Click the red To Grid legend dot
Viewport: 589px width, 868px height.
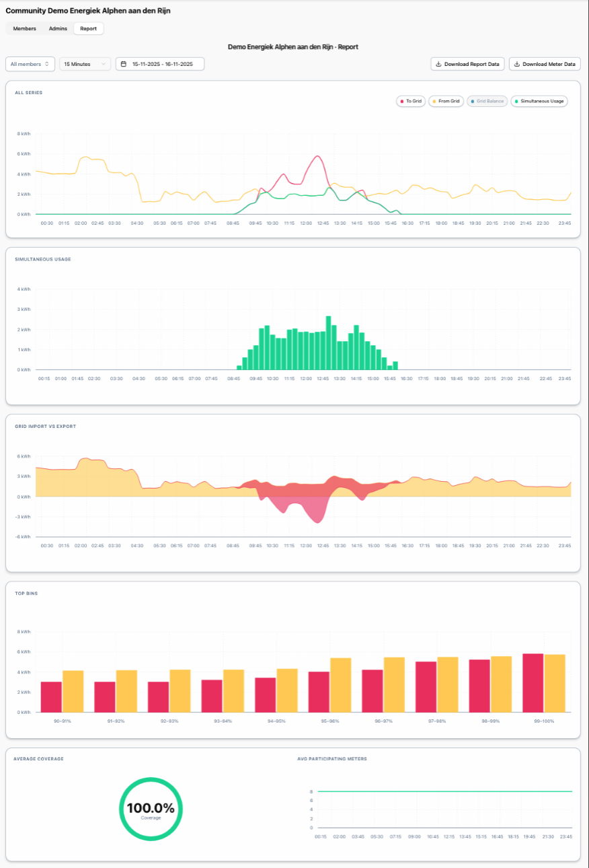tap(403, 101)
